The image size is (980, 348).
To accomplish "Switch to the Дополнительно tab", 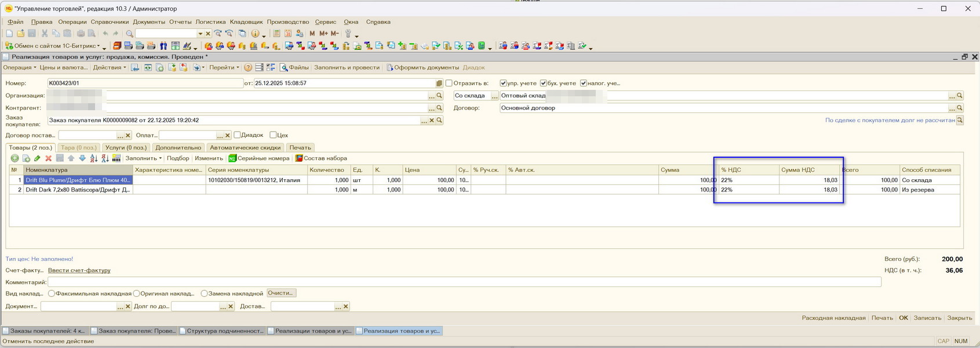I will pyautogui.click(x=178, y=148).
